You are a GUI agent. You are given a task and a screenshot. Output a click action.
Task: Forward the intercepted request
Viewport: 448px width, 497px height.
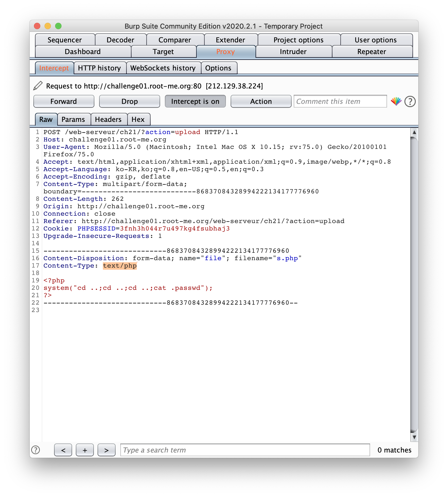point(64,101)
